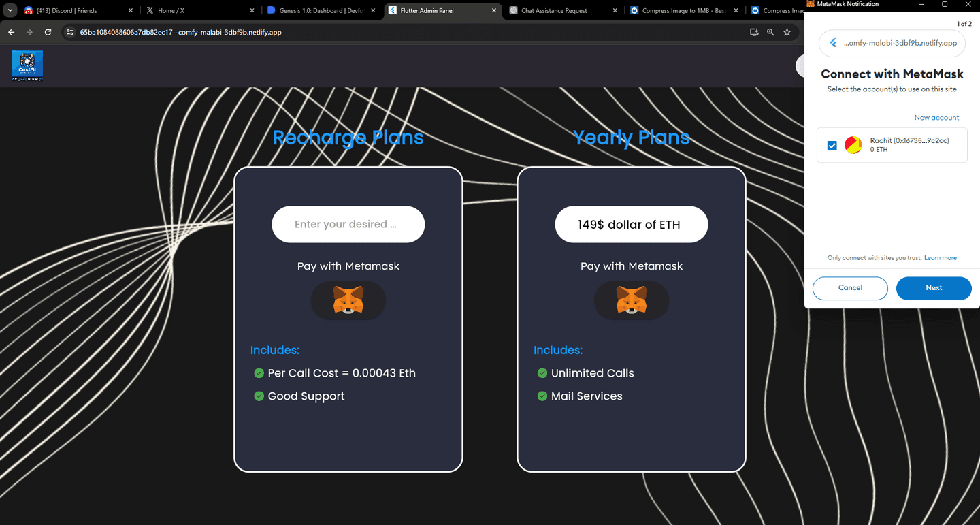Click the Recharge Plans heading
The width and height of the screenshot is (980, 525).
click(348, 138)
